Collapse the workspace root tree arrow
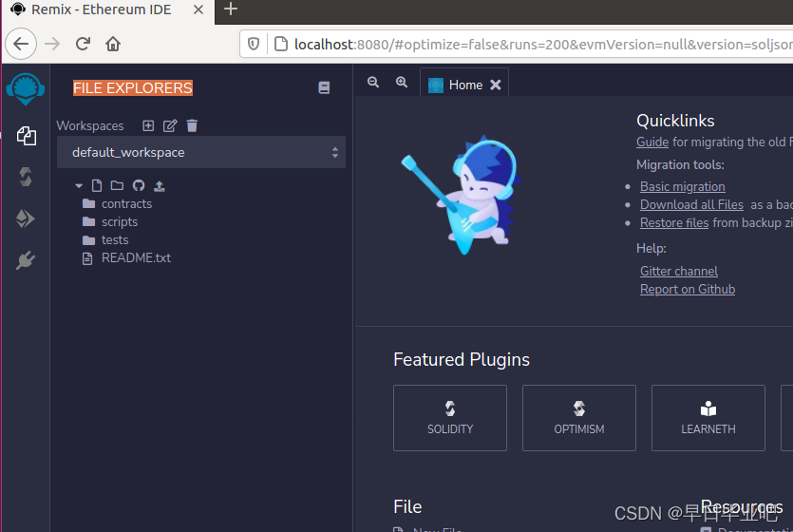This screenshot has height=532, width=793. pos(79,186)
